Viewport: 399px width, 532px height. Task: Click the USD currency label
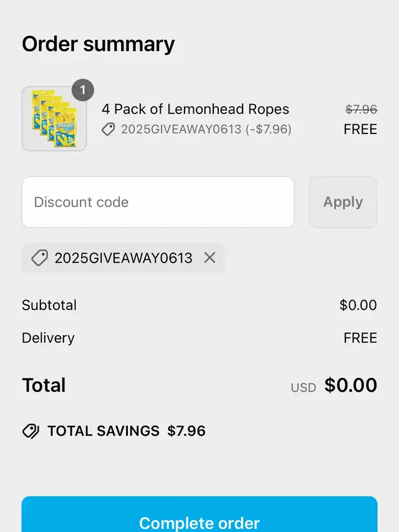(303, 387)
